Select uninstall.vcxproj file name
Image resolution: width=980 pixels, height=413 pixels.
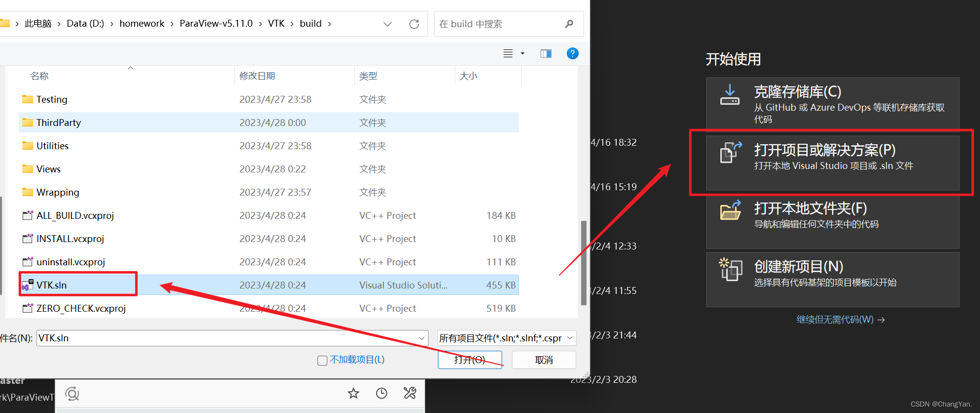coord(71,262)
